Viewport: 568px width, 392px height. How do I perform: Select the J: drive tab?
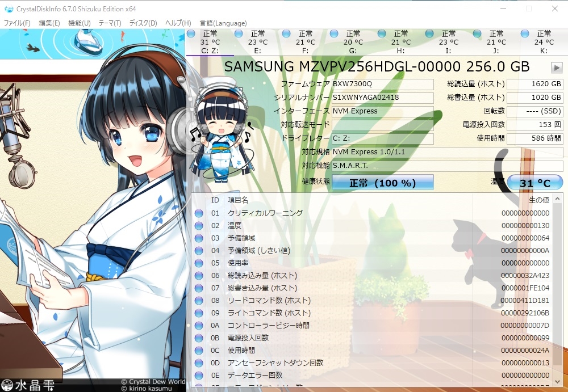(496, 42)
